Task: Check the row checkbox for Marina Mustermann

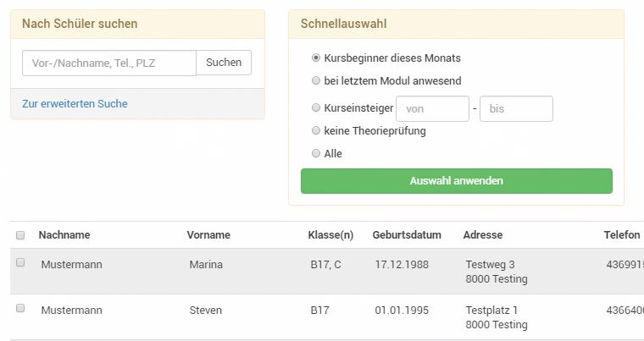Action: 20,262
